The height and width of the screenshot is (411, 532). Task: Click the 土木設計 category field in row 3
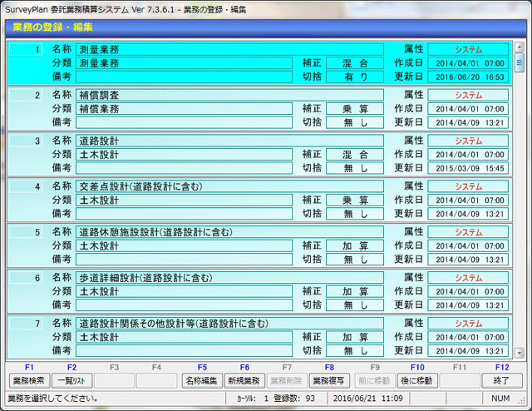[184, 155]
